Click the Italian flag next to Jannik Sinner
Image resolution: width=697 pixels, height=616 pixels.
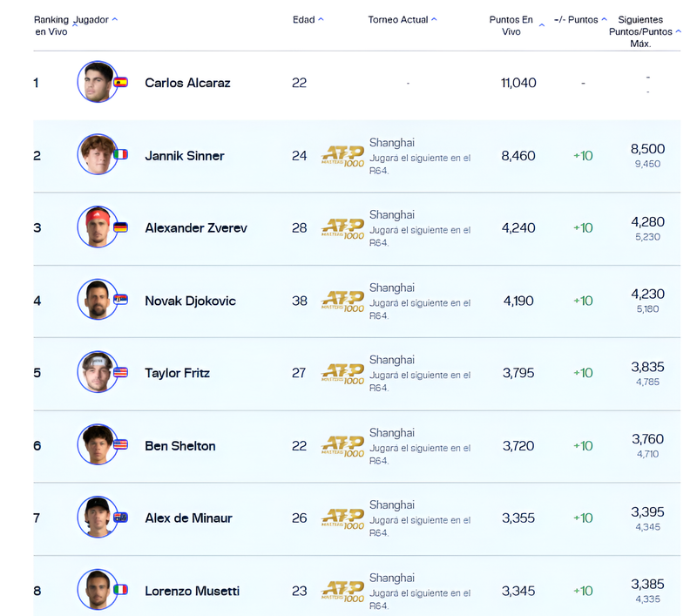click(x=121, y=155)
